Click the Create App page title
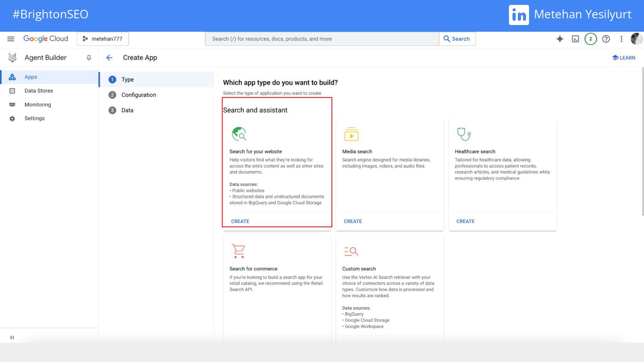Screen dimensions: 644x362 click(140, 58)
